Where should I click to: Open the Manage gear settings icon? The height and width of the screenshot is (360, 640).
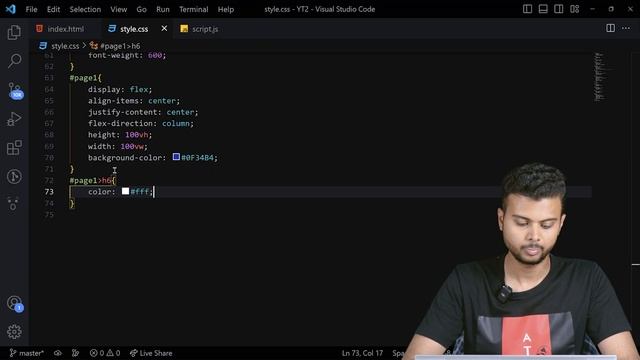pos(14,332)
